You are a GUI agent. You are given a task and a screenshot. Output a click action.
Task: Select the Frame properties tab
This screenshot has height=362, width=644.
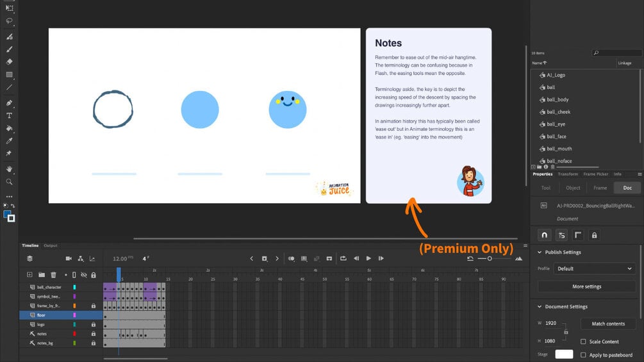click(x=600, y=188)
